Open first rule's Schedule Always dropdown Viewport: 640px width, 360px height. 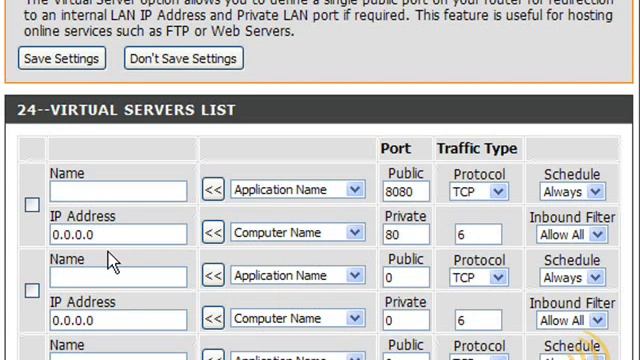pos(572,191)
